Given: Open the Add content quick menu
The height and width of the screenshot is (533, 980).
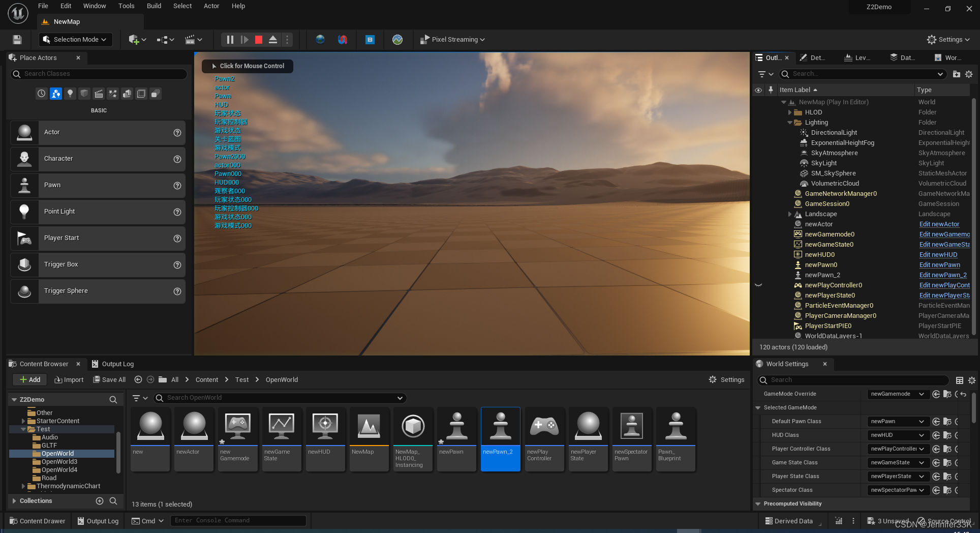Looking at the screenshot, I should tap(137, 40).
